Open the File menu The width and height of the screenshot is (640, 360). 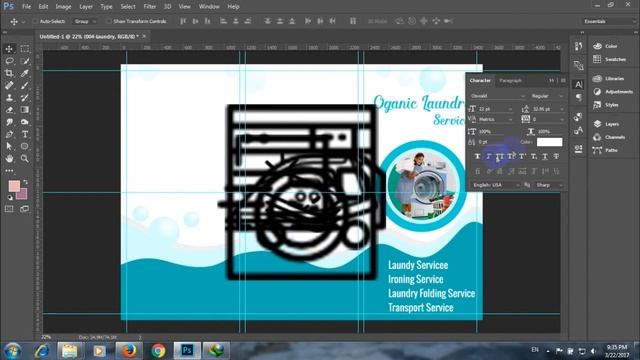[x=27, y=7]
